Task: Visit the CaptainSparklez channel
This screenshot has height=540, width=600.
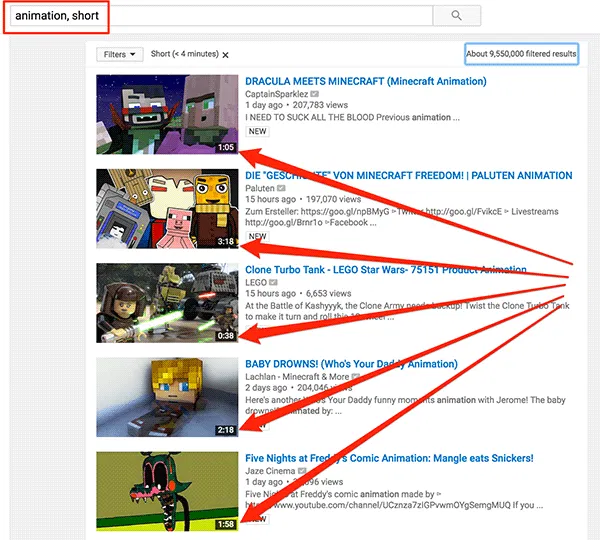Action: click(x=276, y=94)
